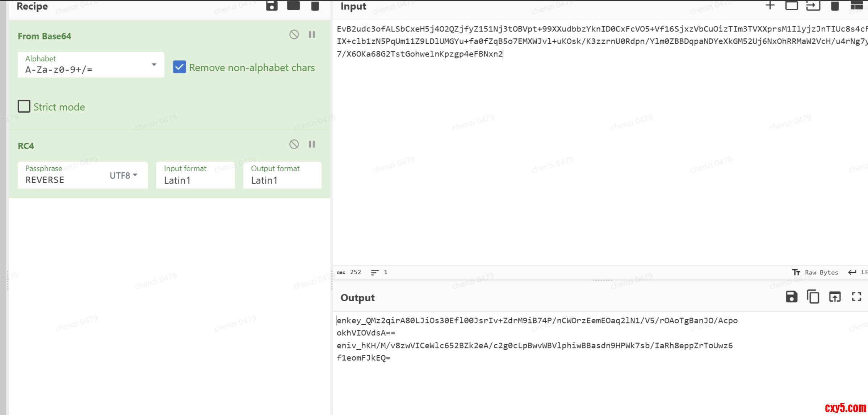Uncheck Remove non-alphabet chars
Image resolution: width=868 pixels, height=415 pixels.
180,67
